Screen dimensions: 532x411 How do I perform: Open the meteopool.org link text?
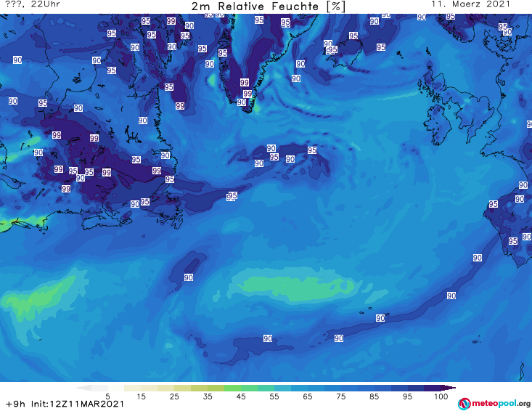coord(502,403)
